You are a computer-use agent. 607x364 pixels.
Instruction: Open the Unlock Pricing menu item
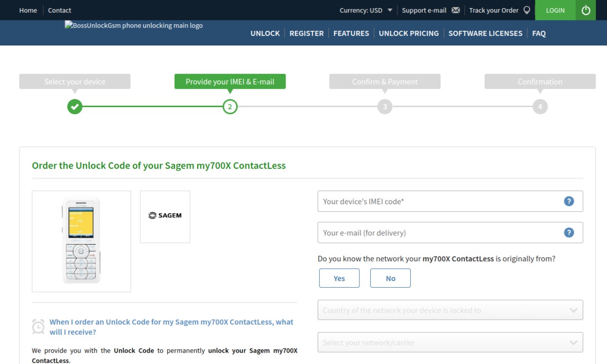click(409, 33)
